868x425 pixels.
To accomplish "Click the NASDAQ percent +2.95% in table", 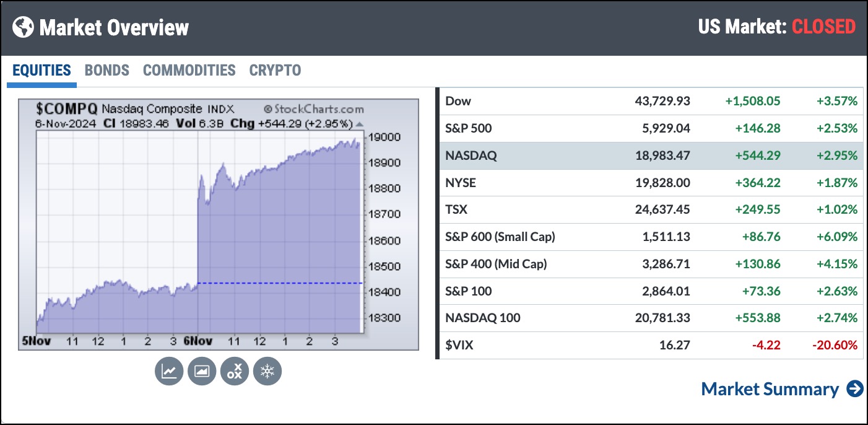I will click(836, 156).
